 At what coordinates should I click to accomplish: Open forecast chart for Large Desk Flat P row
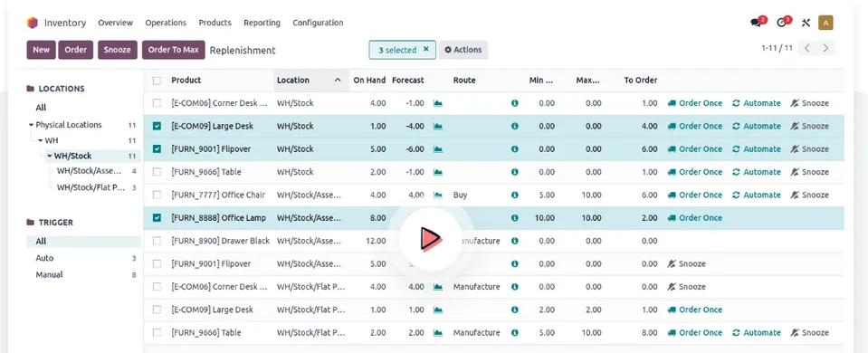click(438, 310)
